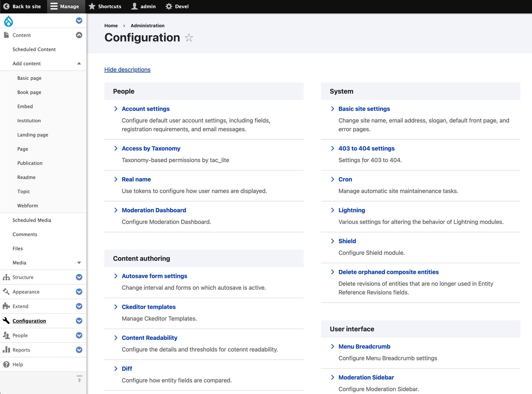This screenshot has width=532, height=394.
Task: Open Scheduled Media sidebar item
Action: 32,220
